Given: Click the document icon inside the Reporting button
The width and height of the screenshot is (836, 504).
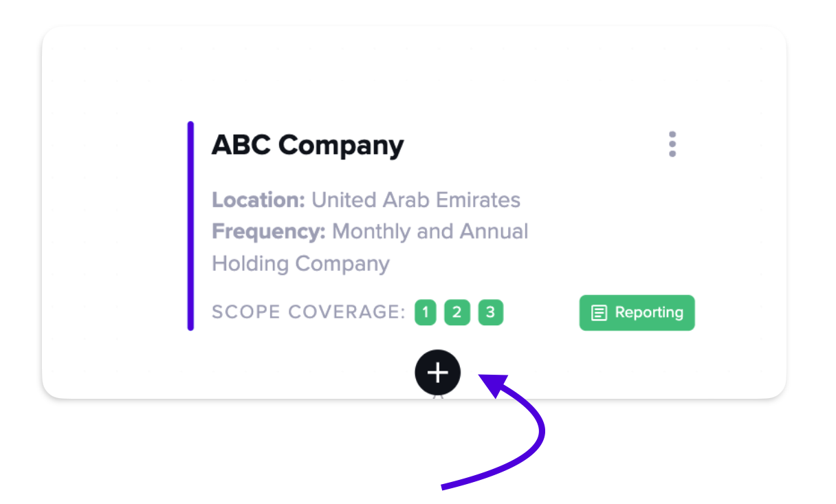Looking at the screenshot, I should coord(599,314).
